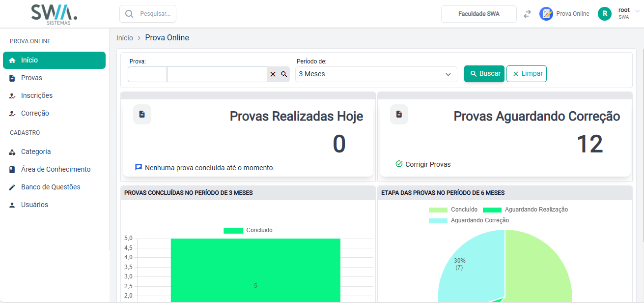Click the Nenhuma prova concluída até o momento text
This screenshot has height=303, width=644.
[210, 168]
